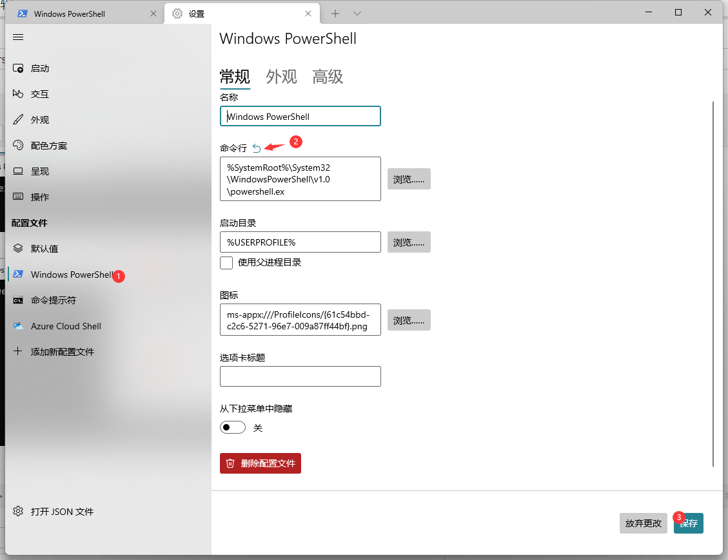Select the Windows PowerShell profile in sidebar

click(x=110, y=275)
